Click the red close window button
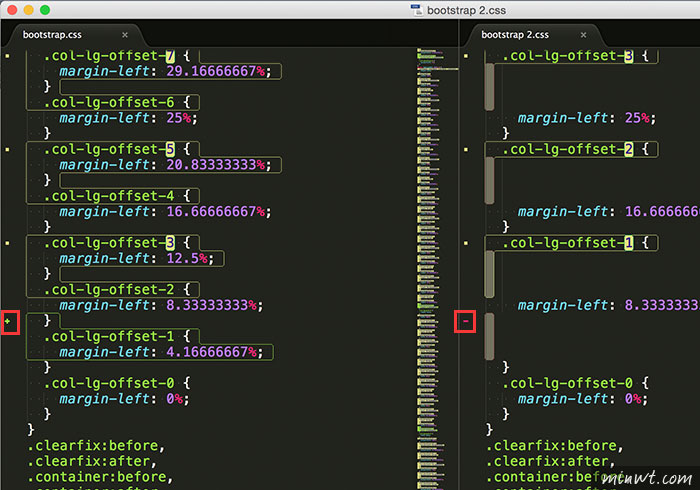 (x=12, y=10)
